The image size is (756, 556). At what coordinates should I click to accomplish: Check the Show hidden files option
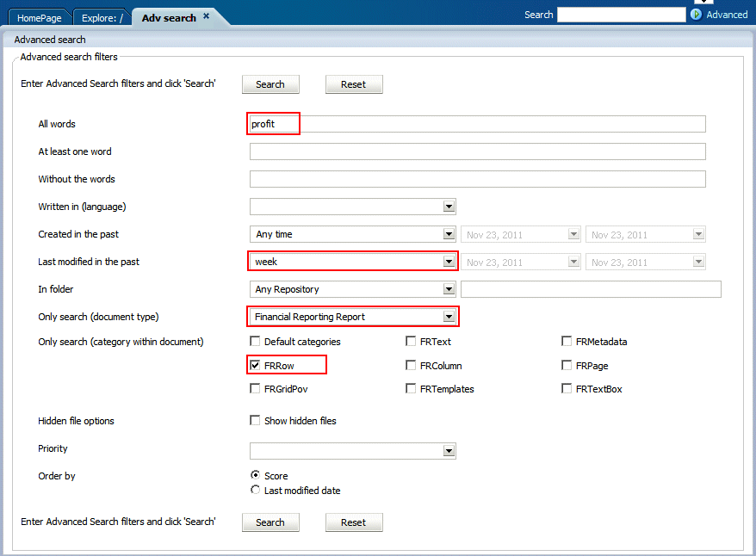click(x=255, y=421)
